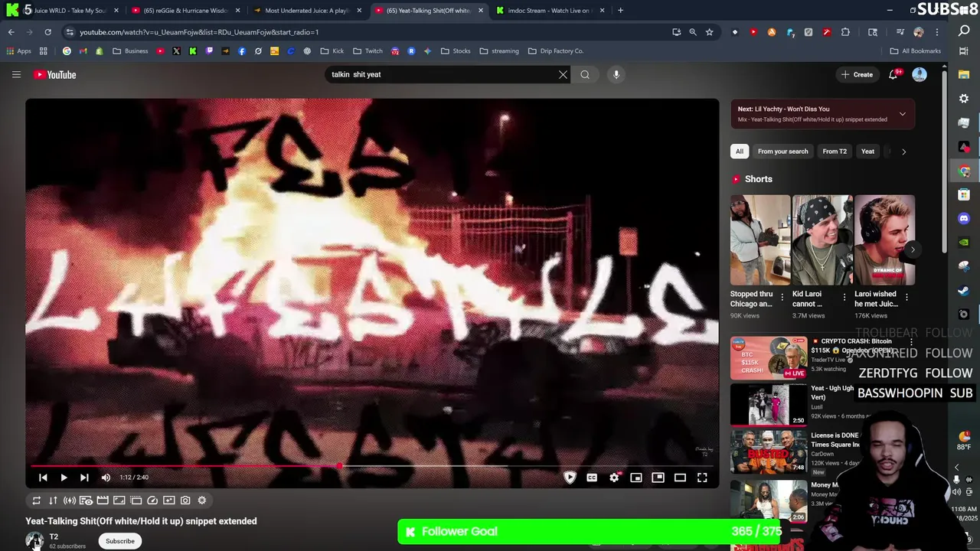Viewport: 980px width, 551px height.
Task: Select the From T2 chip
Action: [835, 152]
